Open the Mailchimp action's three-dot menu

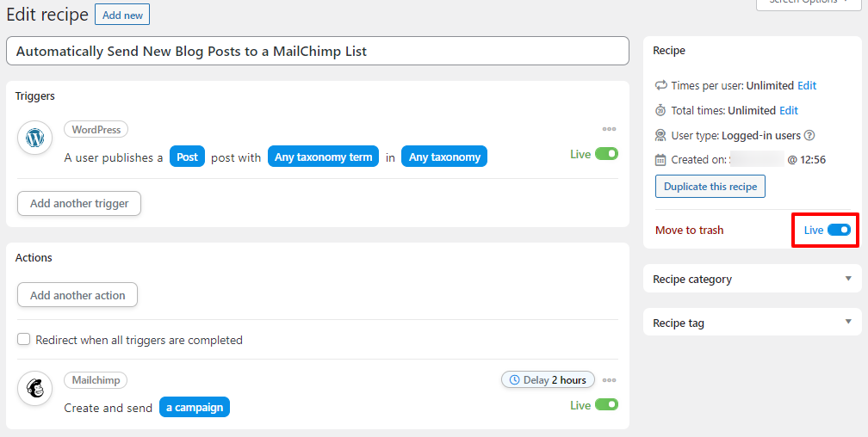click(610, 380)
